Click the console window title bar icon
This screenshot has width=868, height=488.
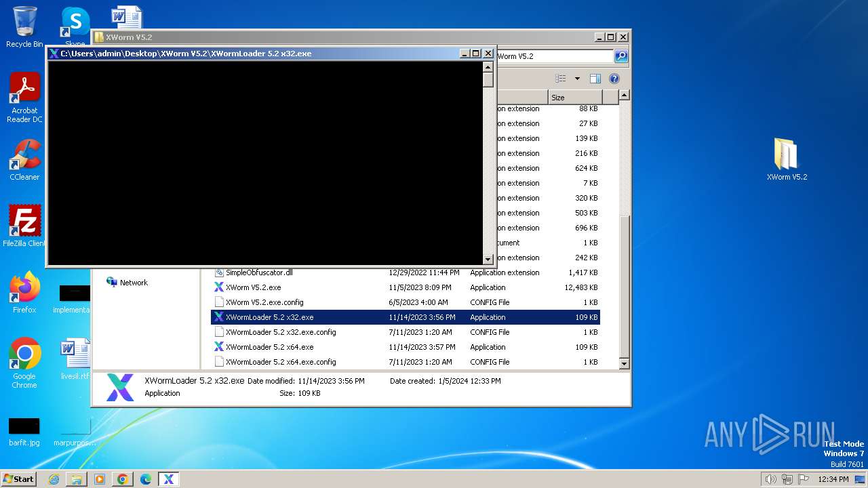click(x=54, y=54)
